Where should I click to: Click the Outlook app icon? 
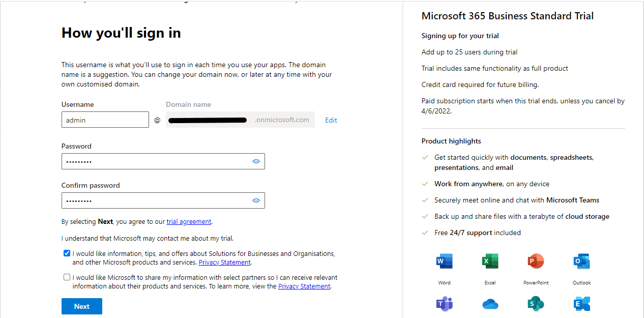[581, 262]
